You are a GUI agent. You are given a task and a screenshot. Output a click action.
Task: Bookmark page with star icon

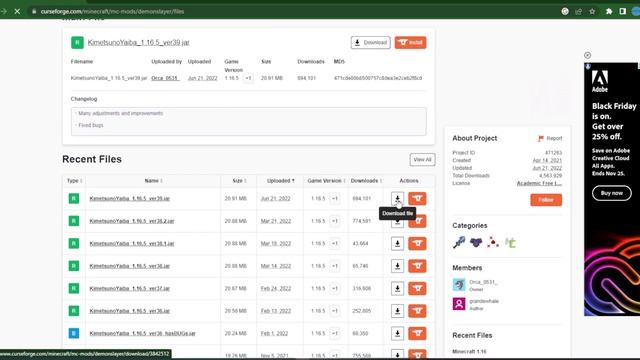click(x=592, y=11)
